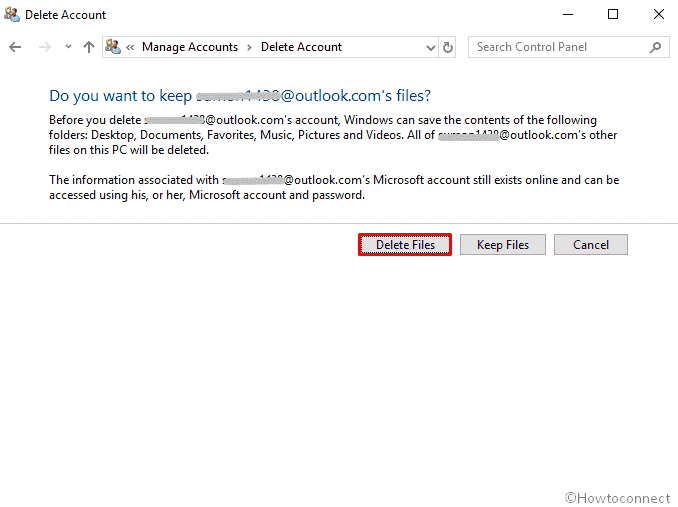
Task: Click the Delete Files button
Action: tap(405, 245)
